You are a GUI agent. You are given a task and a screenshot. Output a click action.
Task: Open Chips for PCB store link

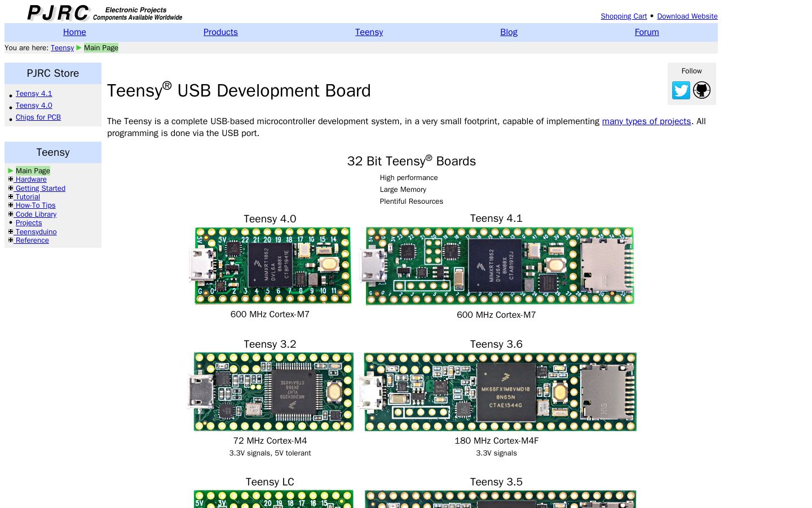38,117
